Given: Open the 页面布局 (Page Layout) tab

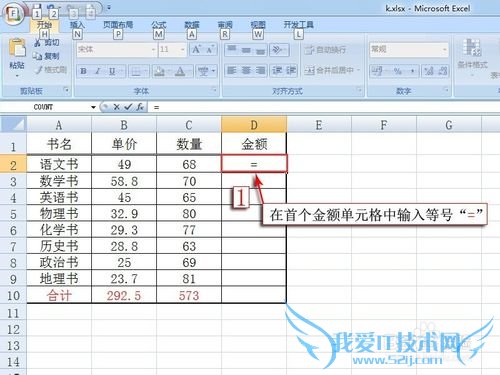Looking at the screenshot, I should (118, 25).
